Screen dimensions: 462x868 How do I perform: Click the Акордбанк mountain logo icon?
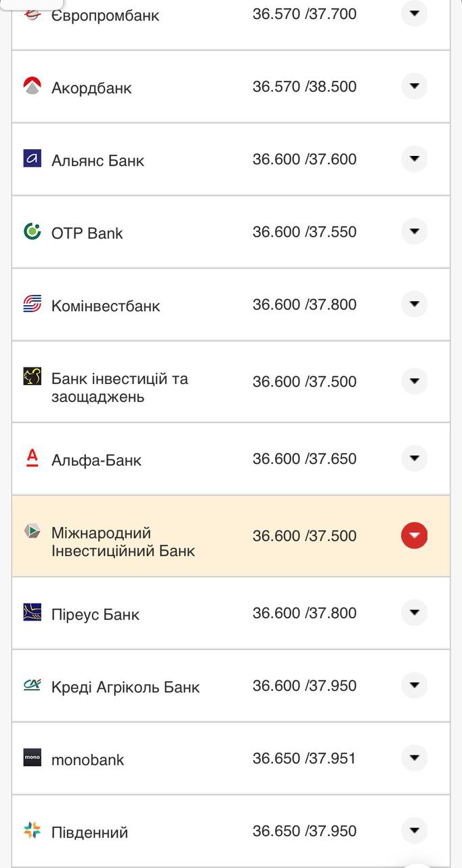click(31, 86)
